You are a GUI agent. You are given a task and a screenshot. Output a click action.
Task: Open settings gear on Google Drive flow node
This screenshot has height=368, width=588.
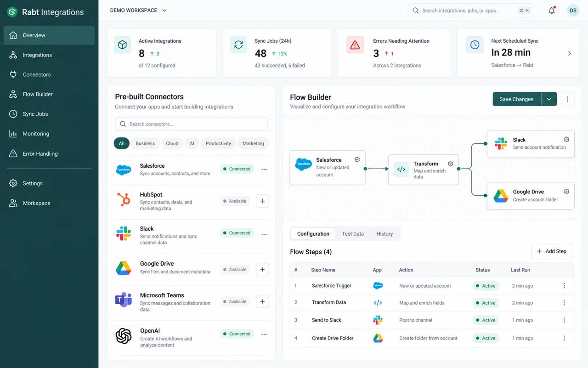[566, 192]
